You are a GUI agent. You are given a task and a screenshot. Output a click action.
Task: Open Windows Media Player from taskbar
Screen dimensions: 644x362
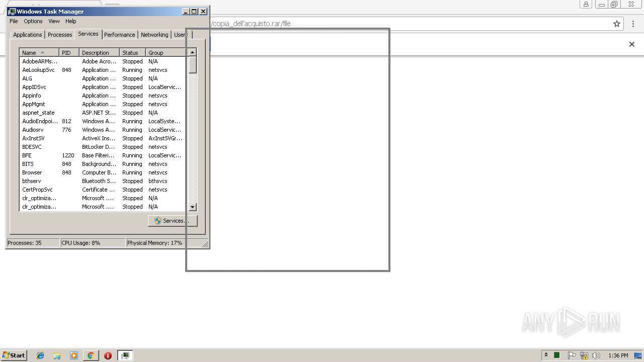coord(74,355)
